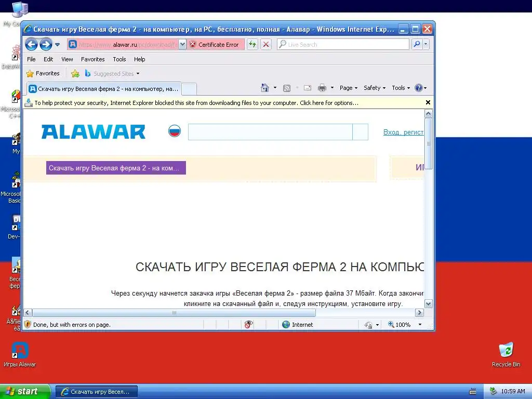This screenshot has height=399, width=532.
Task: Open the Recycle Bin desktop icon
Action: pos(506,354)
